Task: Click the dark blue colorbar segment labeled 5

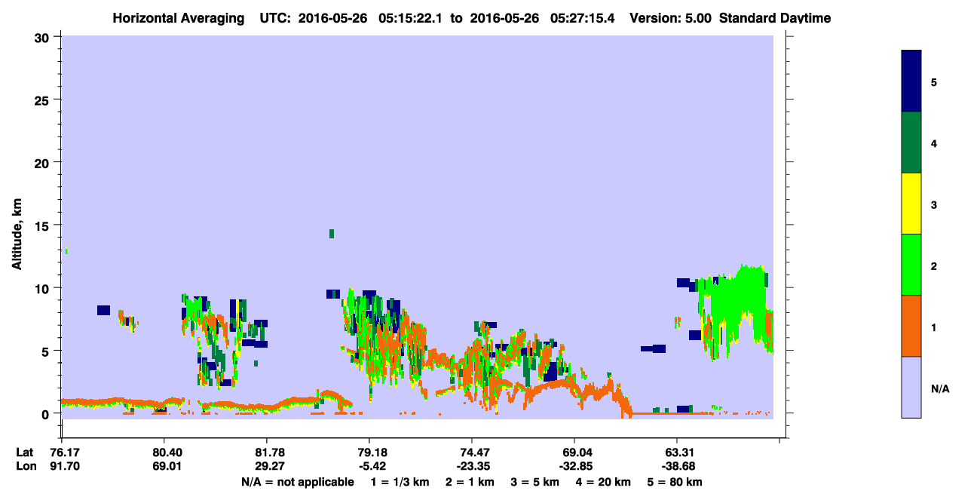Action: click(x=911, y=81)
